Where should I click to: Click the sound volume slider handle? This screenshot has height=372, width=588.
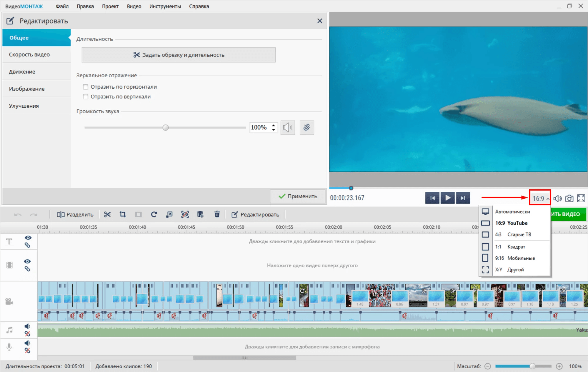[166, 128]
